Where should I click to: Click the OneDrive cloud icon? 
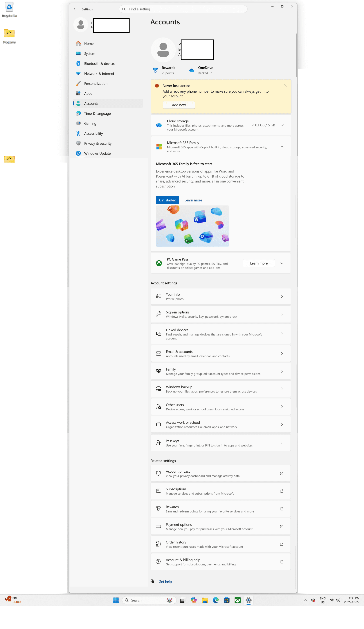192,70
